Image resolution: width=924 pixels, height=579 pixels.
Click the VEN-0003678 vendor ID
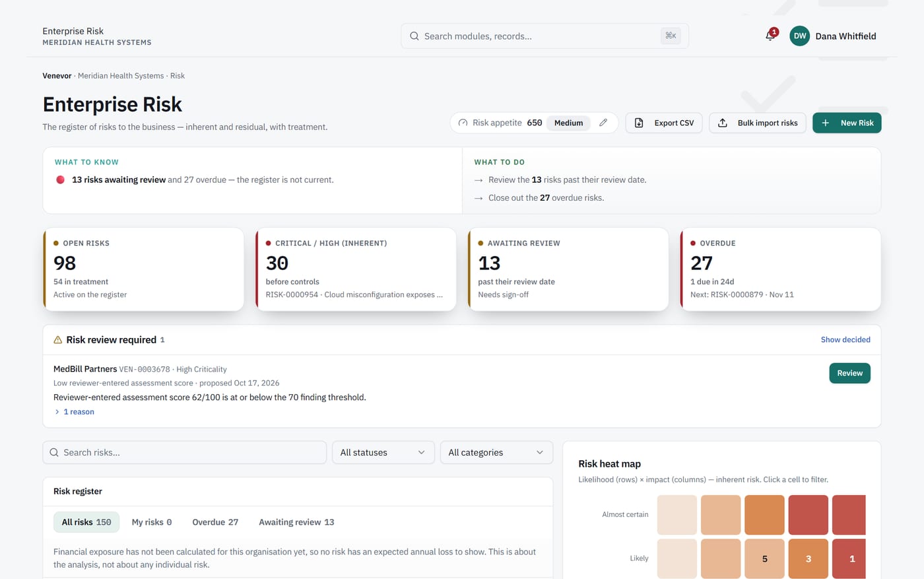145,369
